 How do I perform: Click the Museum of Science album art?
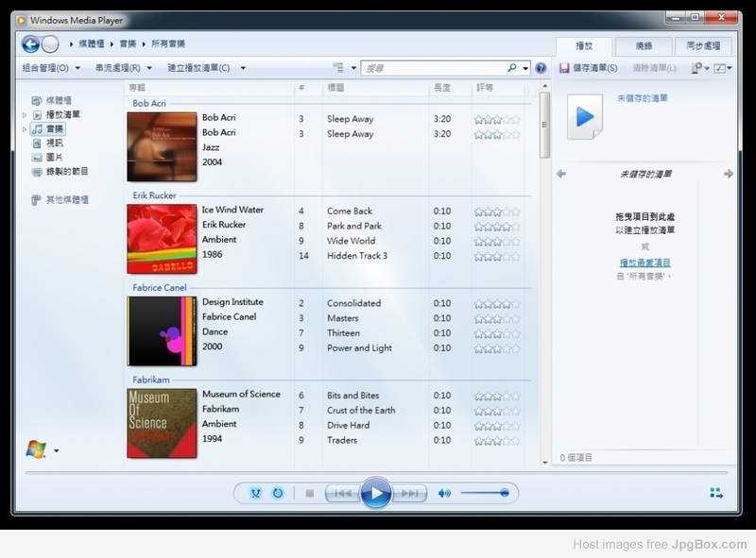162,423
